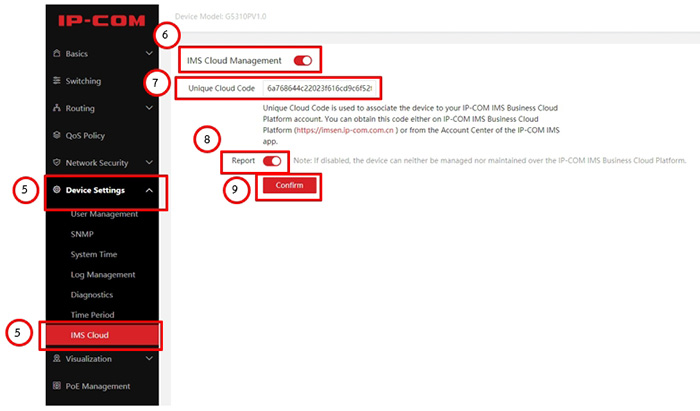Screen dimensions: 700x411
Task: Select the IMS Cloud submenu
Action: click(102, 335)
